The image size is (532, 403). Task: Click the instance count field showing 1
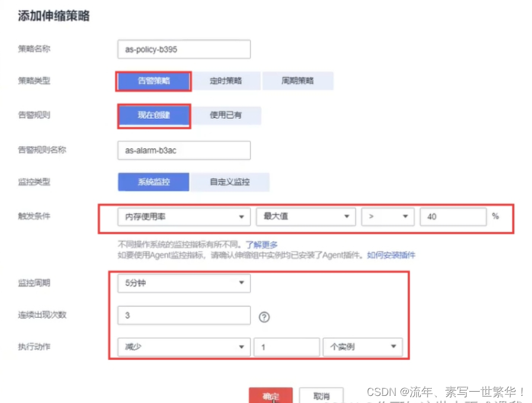[x=287, y=347]
